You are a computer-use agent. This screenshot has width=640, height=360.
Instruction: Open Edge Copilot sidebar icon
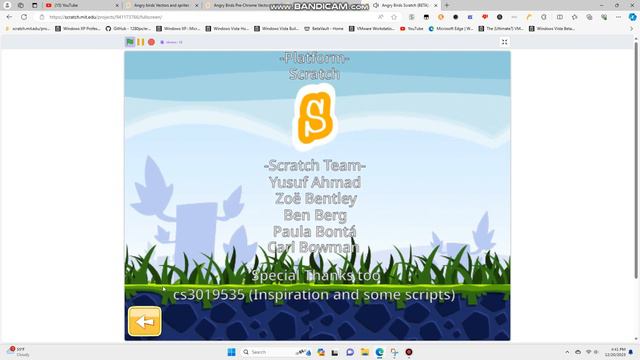point(632,17)
